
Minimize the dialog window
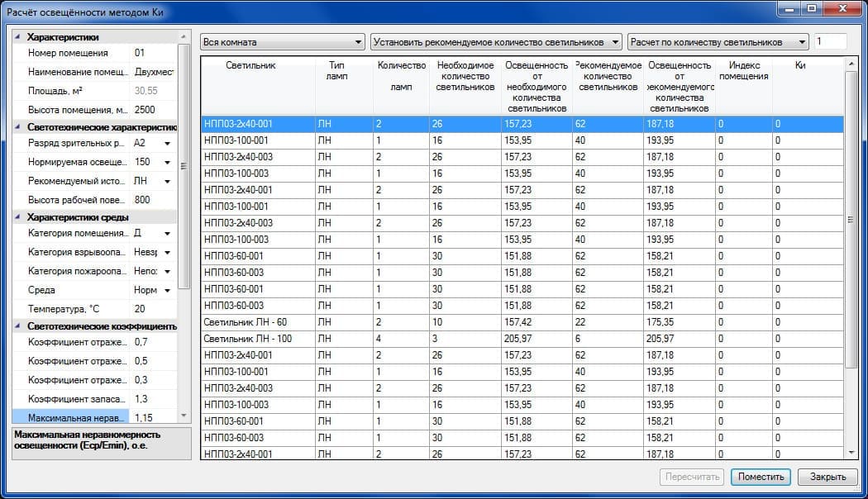pyautogui.click(x=789, y=8)
